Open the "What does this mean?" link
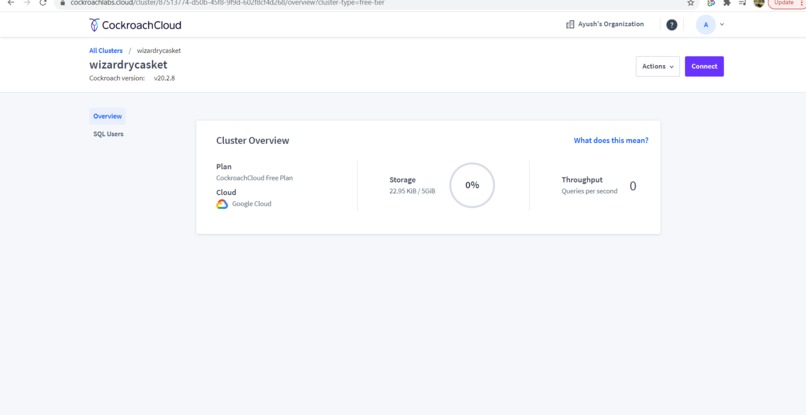This screenshot has width=806, height=415. tap(611, 140)
